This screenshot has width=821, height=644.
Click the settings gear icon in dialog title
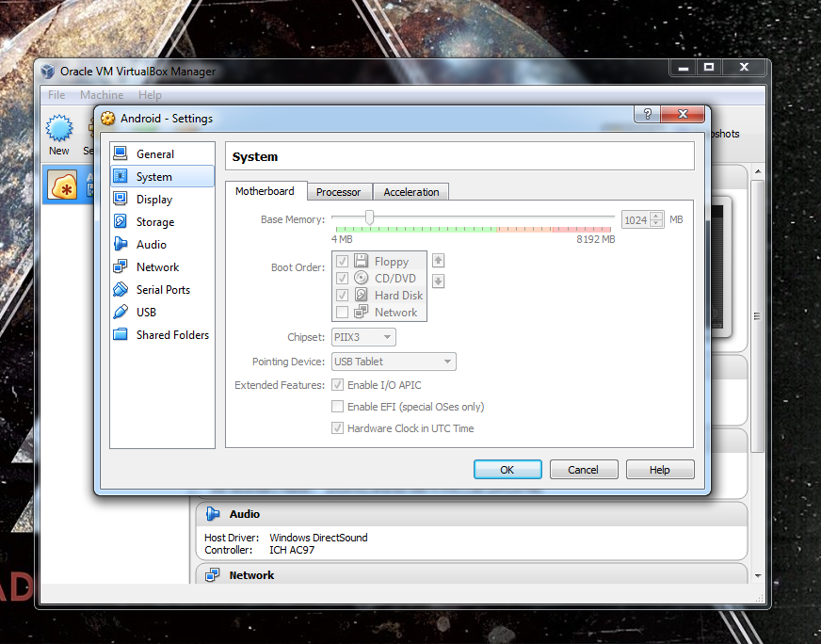click(108, 119)
